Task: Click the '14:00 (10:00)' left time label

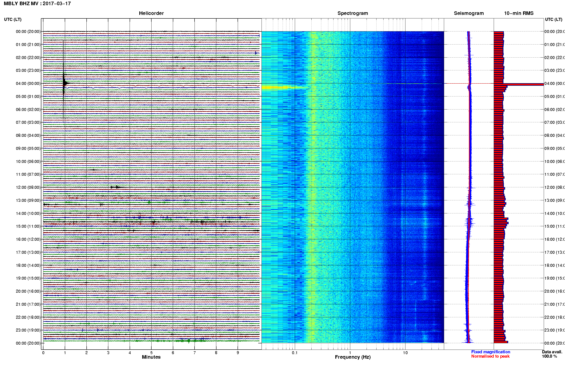Action: click(x=28, y=213)
